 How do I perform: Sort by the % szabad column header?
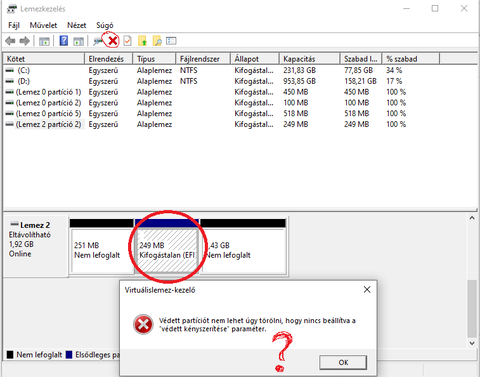pos(411,59)
